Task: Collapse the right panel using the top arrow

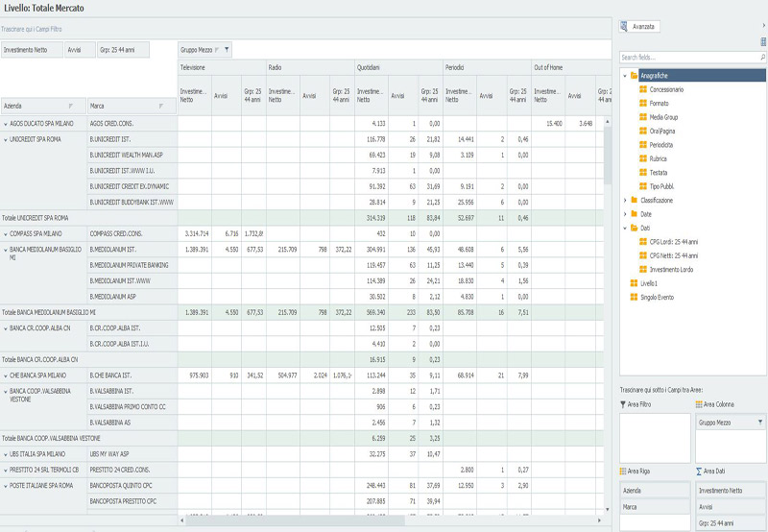Action: tap(763, 26)
